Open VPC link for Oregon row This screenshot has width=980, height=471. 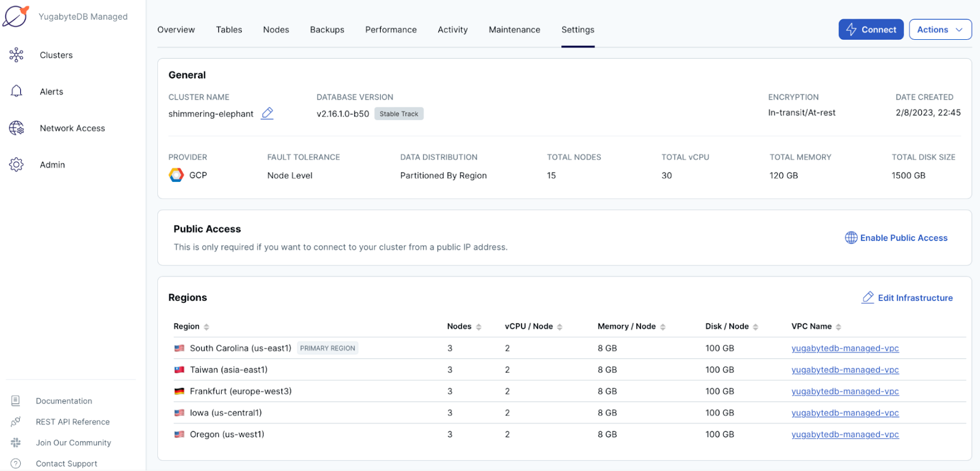pyautogui.click(x=845, y=435)
